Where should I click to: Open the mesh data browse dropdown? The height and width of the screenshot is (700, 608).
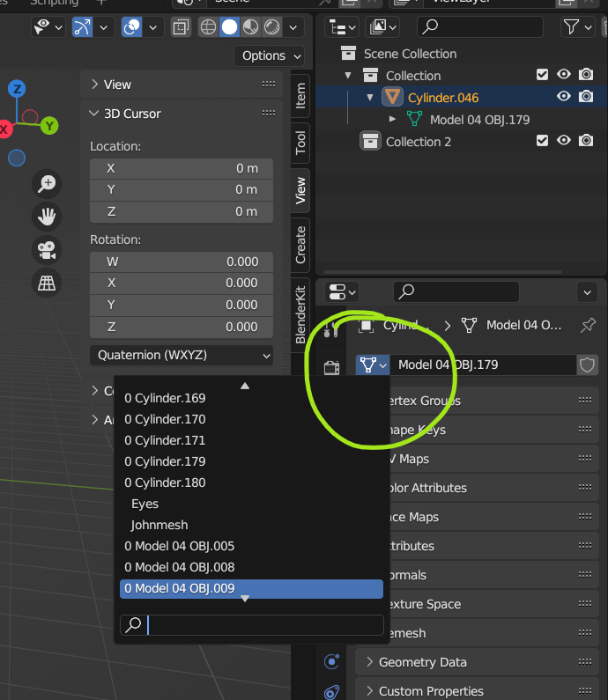click(x=373, y=365)
